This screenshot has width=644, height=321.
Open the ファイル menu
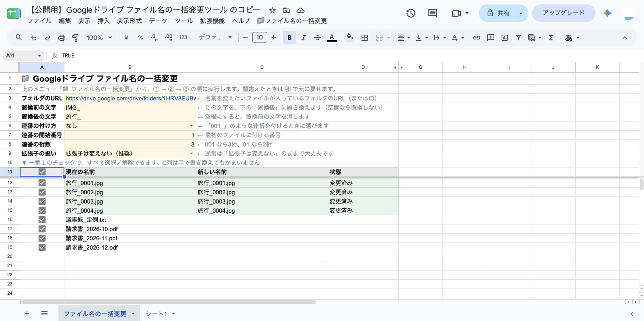(x=39, y=21)
